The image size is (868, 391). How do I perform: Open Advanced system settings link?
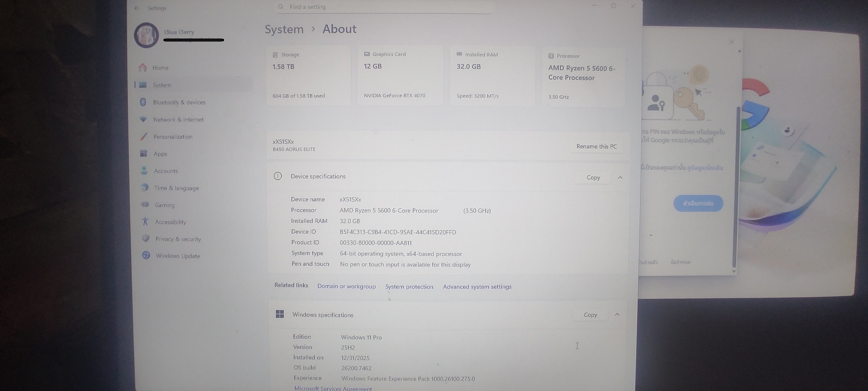pos(477,286)
